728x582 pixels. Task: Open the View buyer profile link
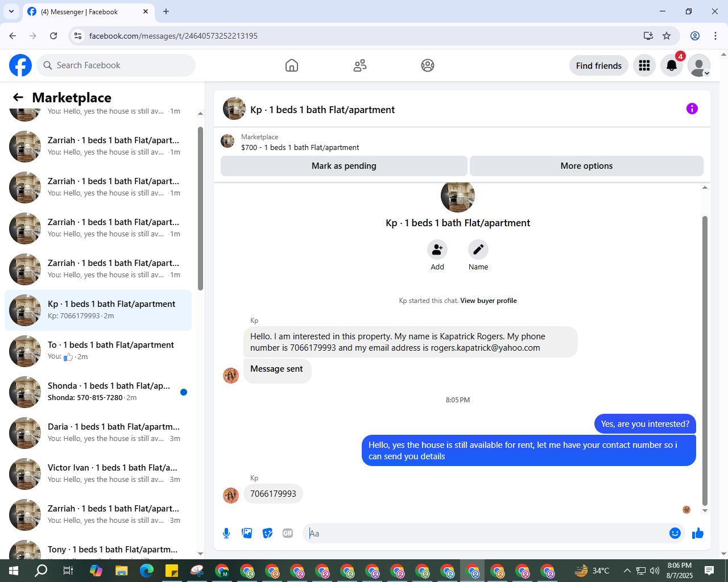(x=489, y=301)
